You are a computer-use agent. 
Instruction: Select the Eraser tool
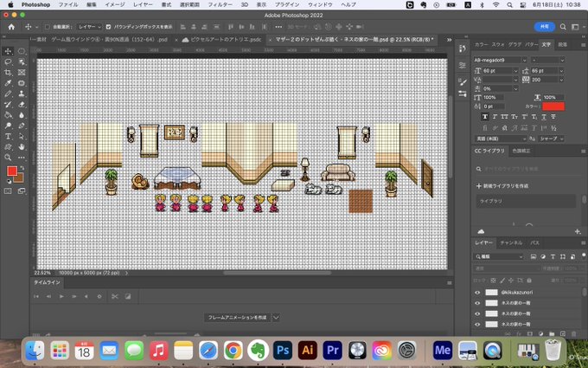coord(22,105)
